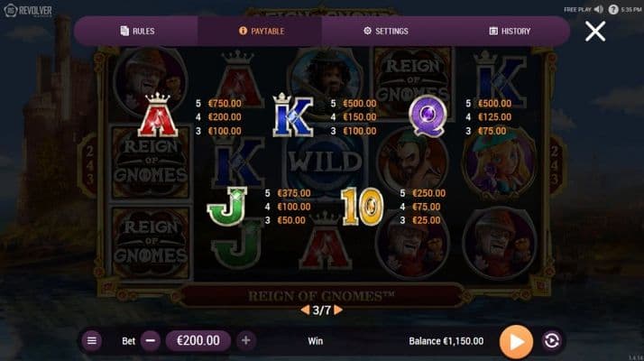Open the hamburger menu button
This screenshot has height=361, width=644.
[x=92, y=340]
